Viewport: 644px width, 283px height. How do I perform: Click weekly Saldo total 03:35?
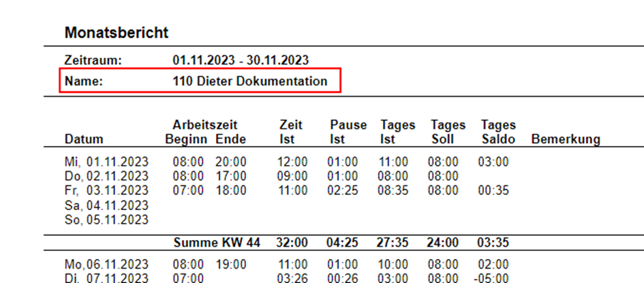tap(493, 243)
